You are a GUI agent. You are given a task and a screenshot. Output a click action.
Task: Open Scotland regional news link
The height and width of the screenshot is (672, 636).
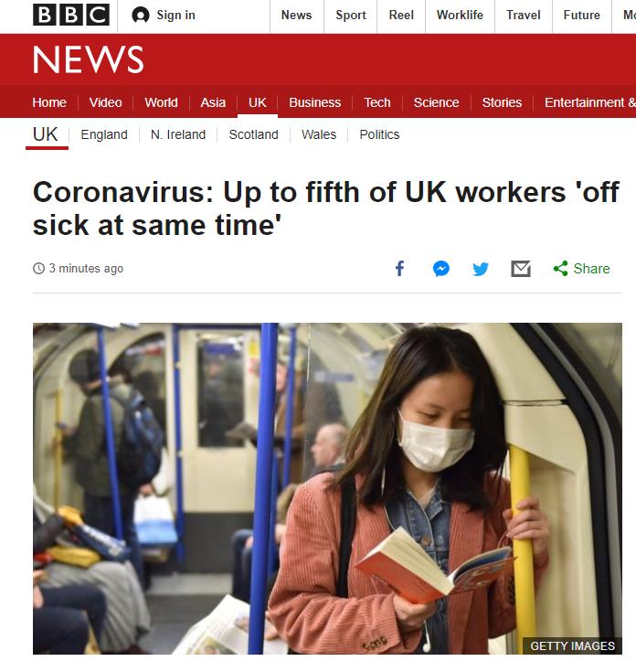tap(253, 134)
